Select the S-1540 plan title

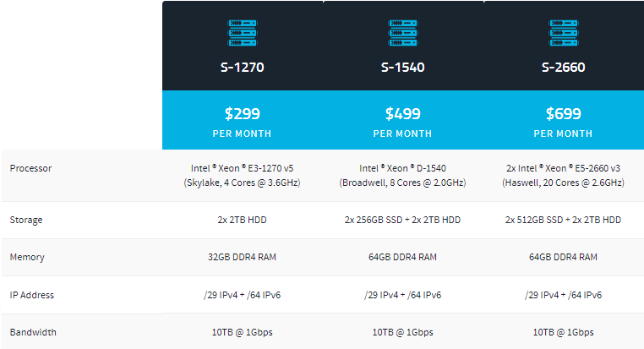point(402,68)
